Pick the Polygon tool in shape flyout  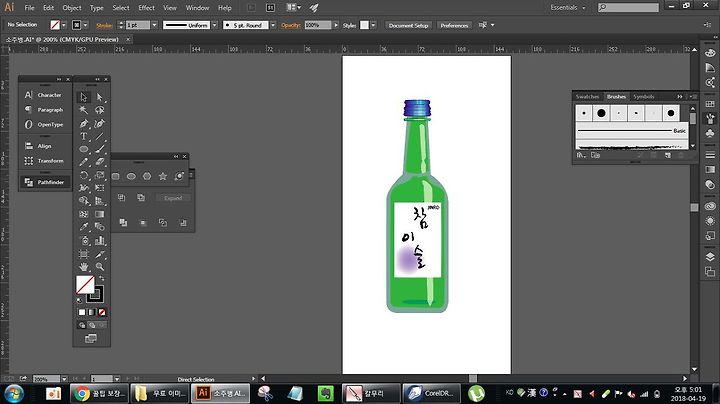[147, 176]
